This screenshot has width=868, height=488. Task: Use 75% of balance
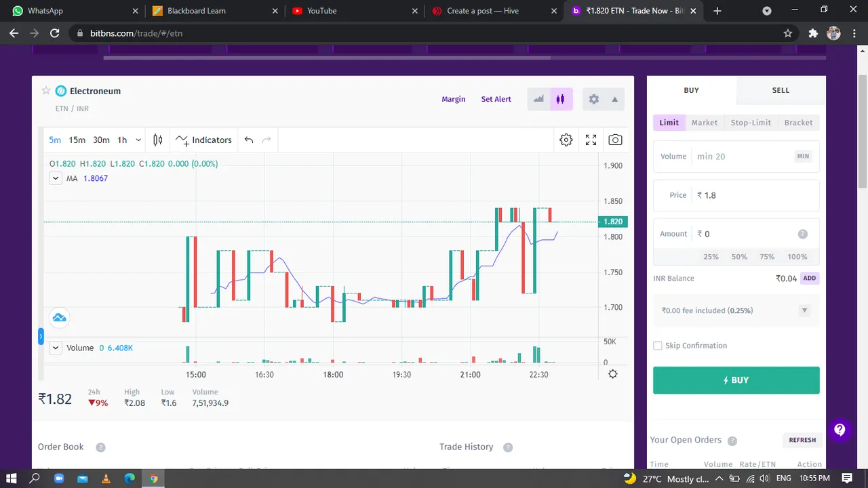(767, 257)
